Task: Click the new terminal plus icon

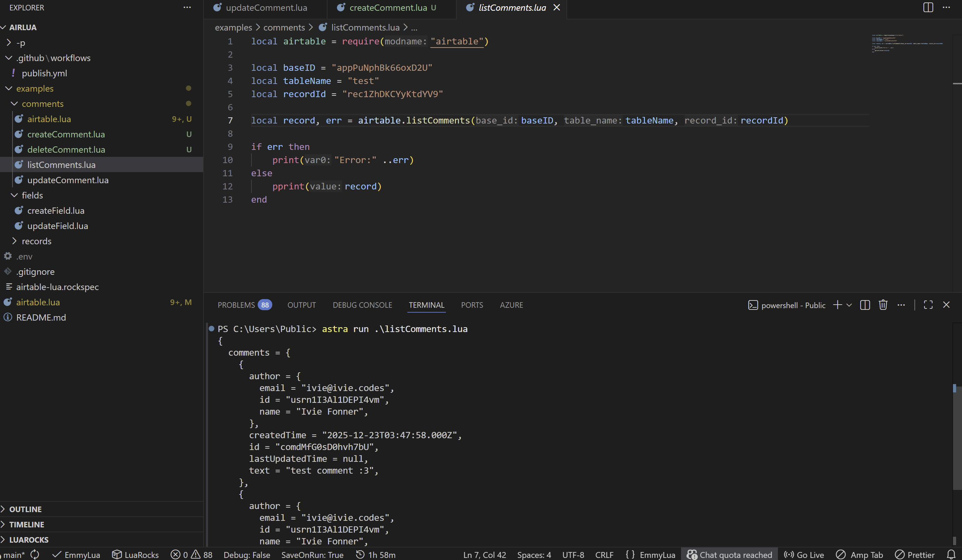Action: pos(837,305)
